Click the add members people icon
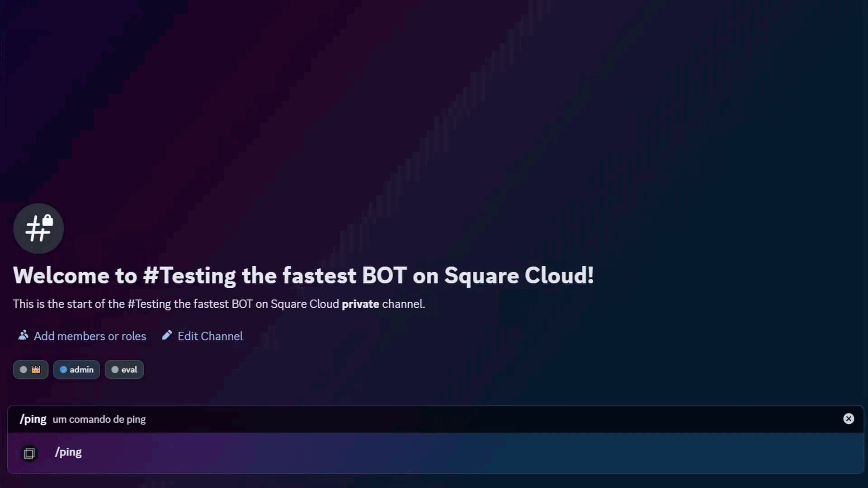The image size is (868, 488). (23, 335)
